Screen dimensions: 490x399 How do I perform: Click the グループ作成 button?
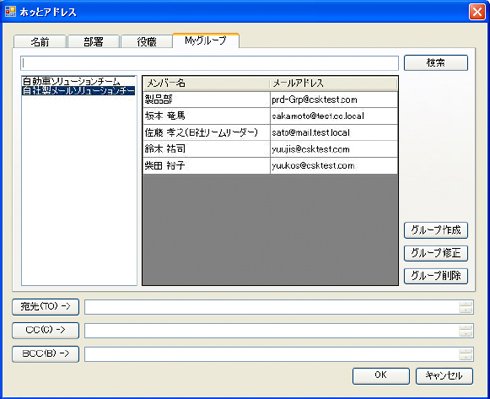(x=436, y=230)
